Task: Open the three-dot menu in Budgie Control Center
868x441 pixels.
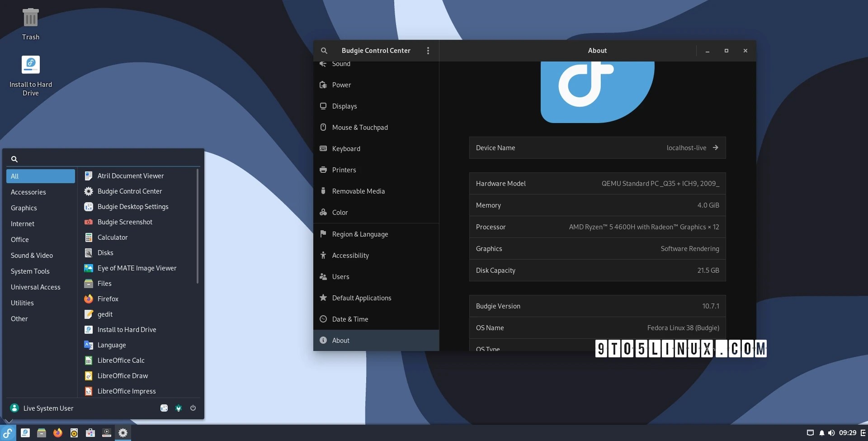Action: coord(428,50)
